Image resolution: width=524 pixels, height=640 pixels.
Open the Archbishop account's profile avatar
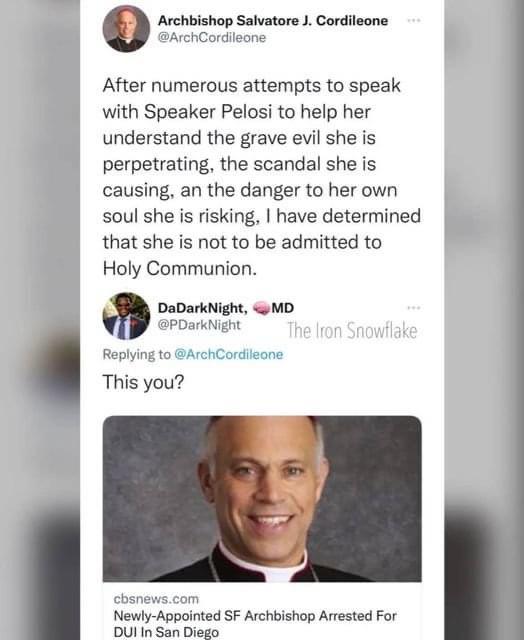click(x=126, y=29)
